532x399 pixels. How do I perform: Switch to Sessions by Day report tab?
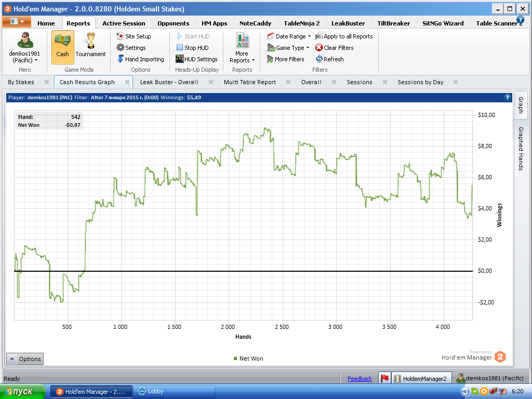[420, 82]
